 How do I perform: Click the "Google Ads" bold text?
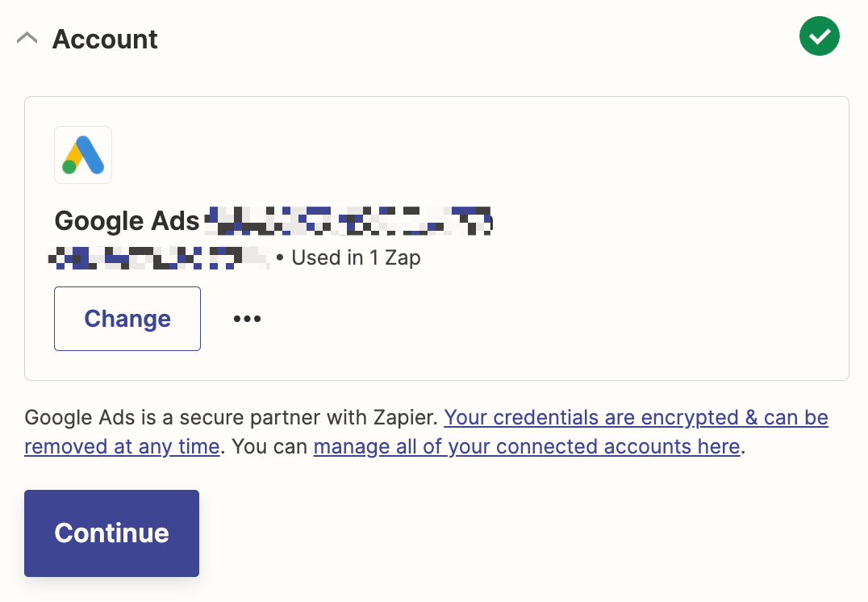click(127, 220)
